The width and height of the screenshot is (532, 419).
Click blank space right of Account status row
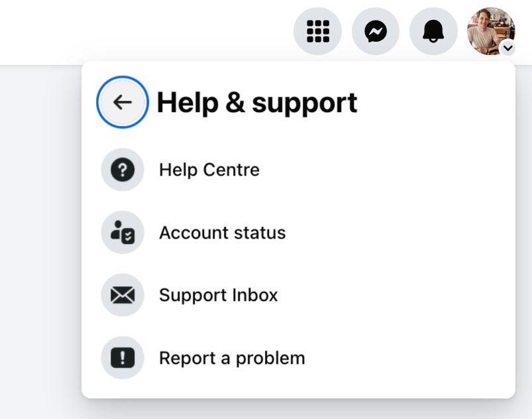coord(397,233)
